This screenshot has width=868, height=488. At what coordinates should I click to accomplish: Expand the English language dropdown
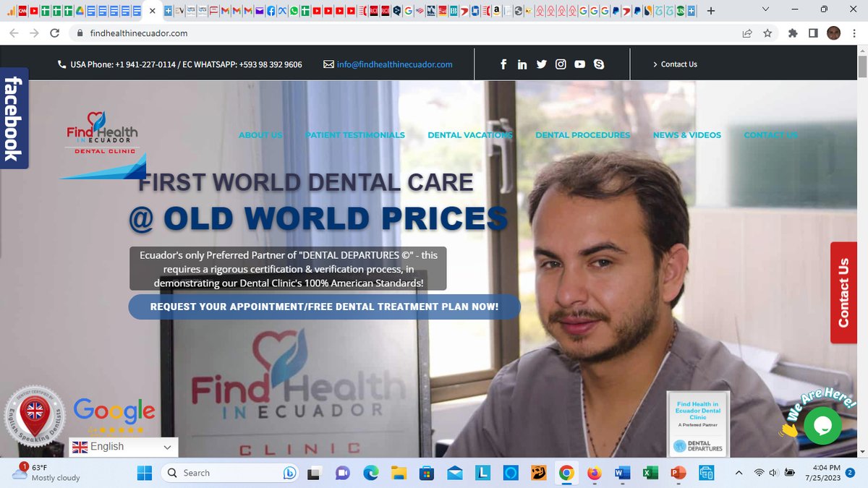(123, 447)
